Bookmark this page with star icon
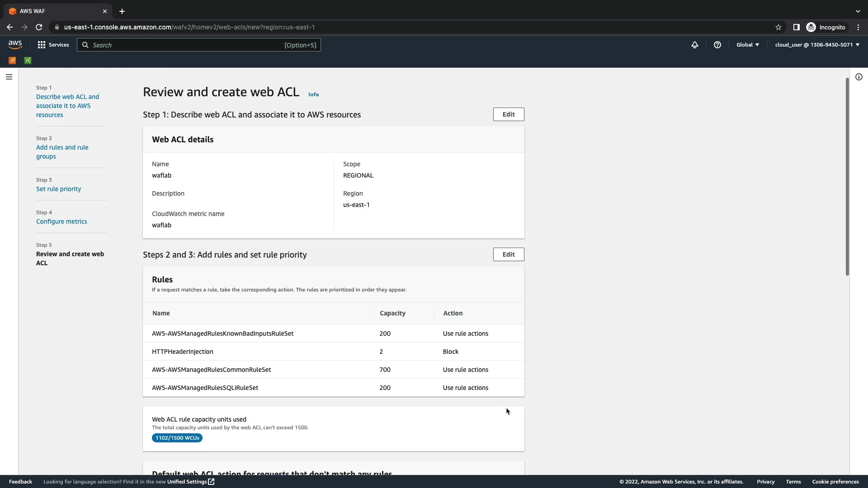Image resolution: width=868 pixels, height=488 pixels. [x=778, y=27]
